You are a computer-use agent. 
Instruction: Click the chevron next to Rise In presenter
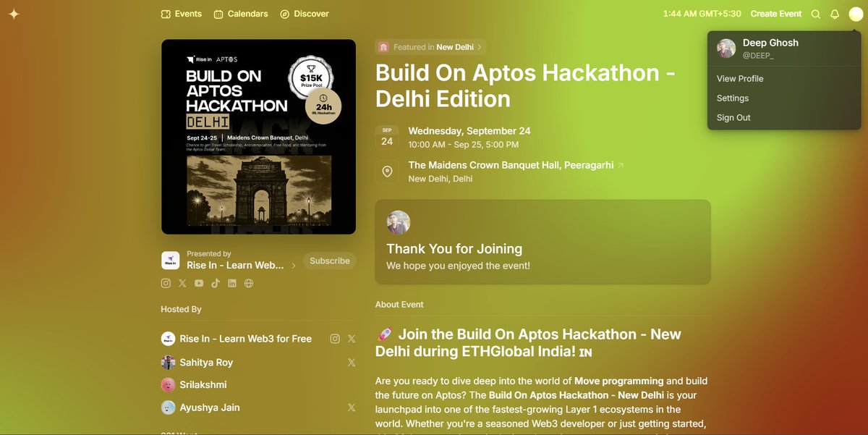coord(294,265)
